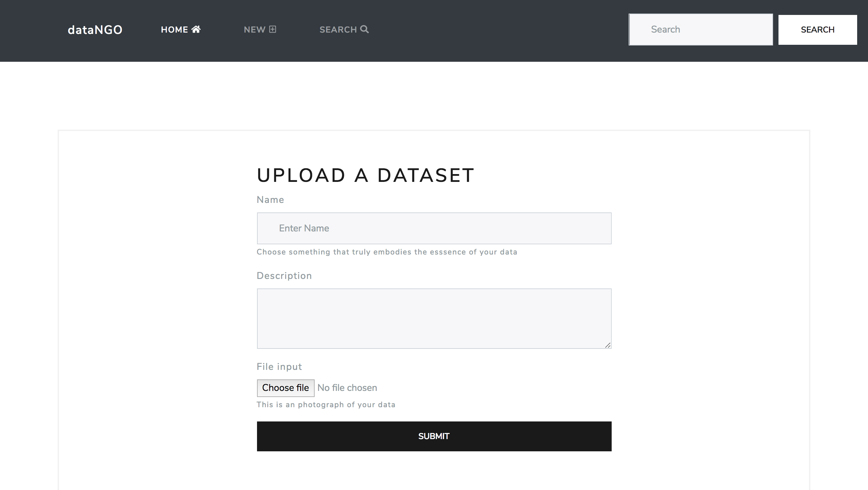The width and height of the screenshot is (868, 490).
Task: Click the dataNGO brand logo
Action: 95,30
